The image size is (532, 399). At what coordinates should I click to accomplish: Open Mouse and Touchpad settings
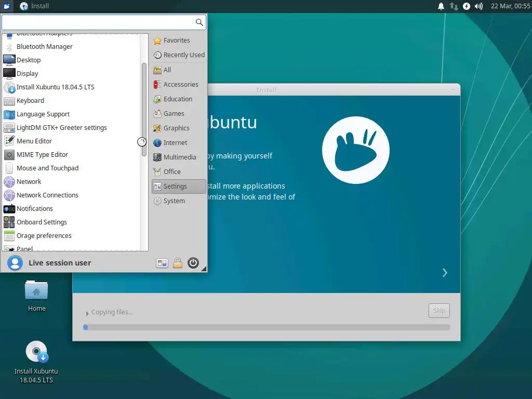71,168
